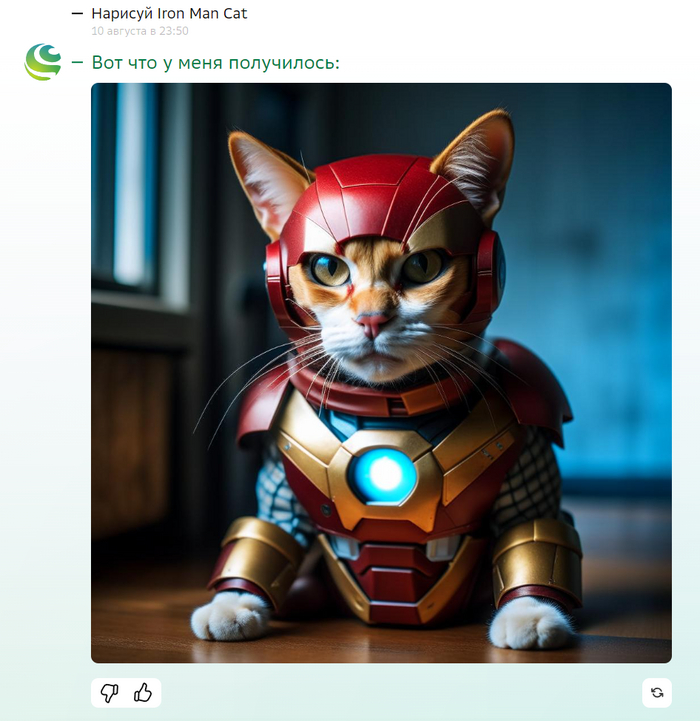The width and height of the screenshot is (700, 721).
Task: Like the response with thumbs up
Action: (143, 692)
